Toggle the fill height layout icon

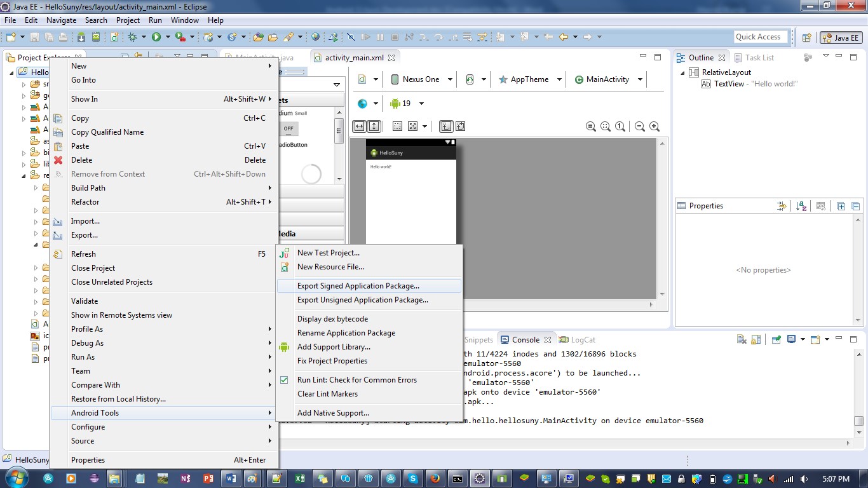pyautogui.click(x=374, y=126)
